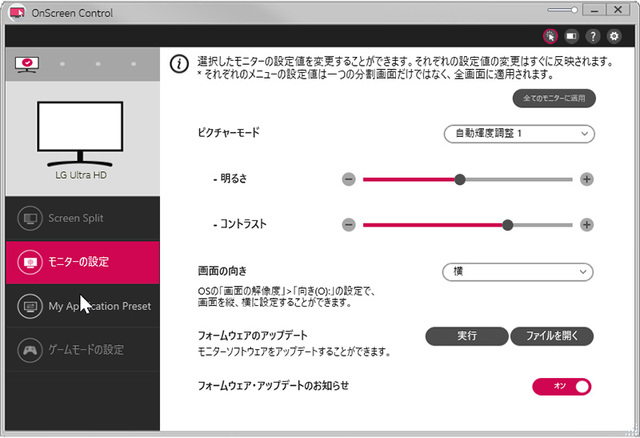This screenshot has height=438, width=640.
Task: Select the モニターの設定 menu item
Action: pos(82,262)
